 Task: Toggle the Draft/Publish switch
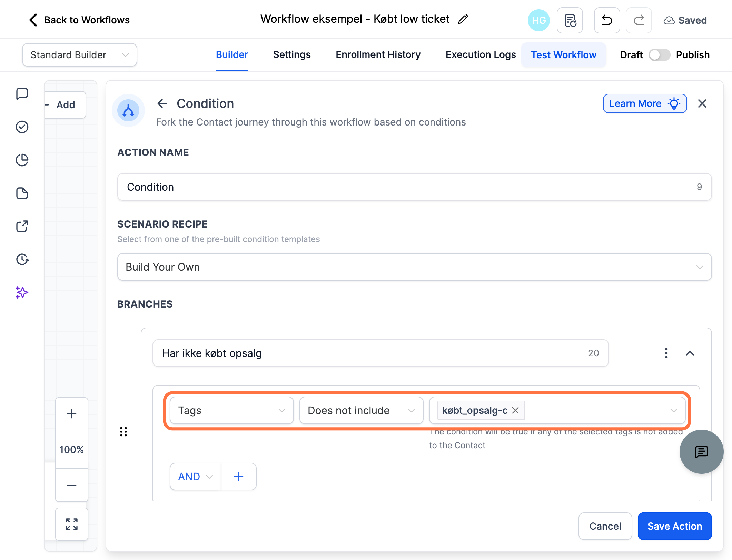[659, 55]
